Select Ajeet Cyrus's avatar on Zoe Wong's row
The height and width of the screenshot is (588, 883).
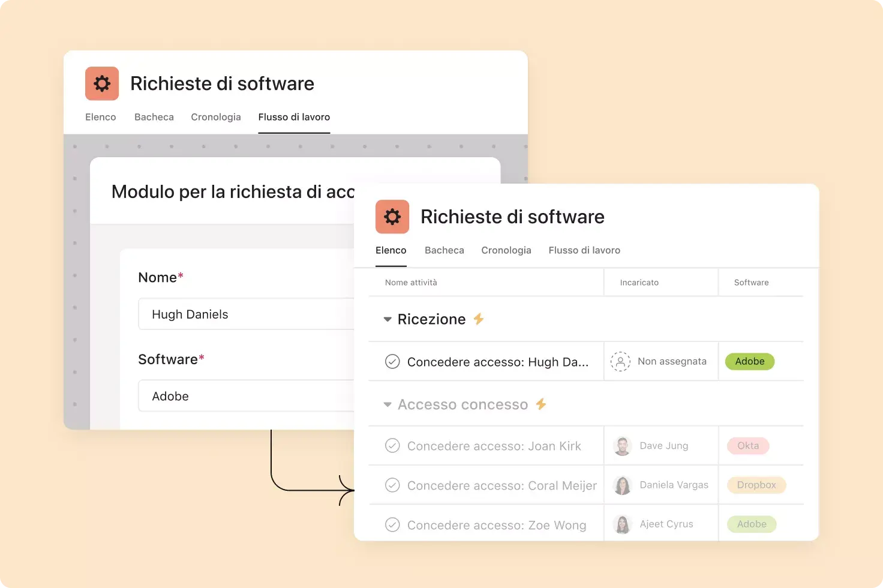tap(622, 524)
